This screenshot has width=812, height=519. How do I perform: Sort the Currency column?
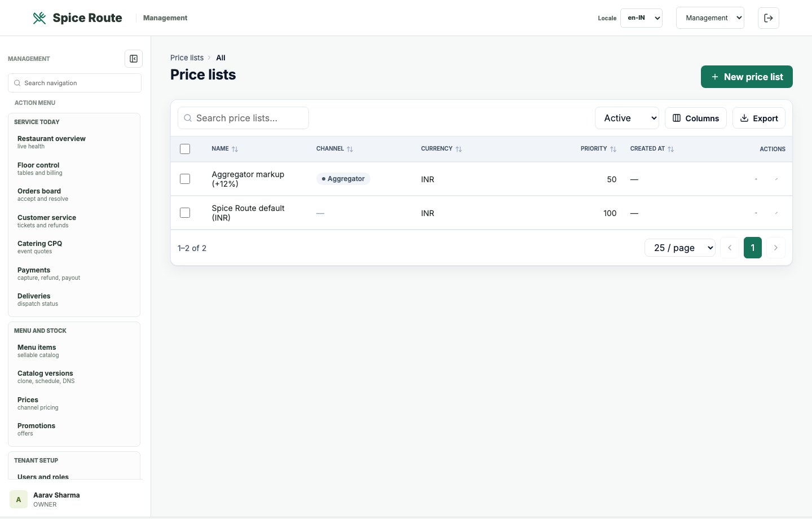pyautogui.click(x=458, y=149)
